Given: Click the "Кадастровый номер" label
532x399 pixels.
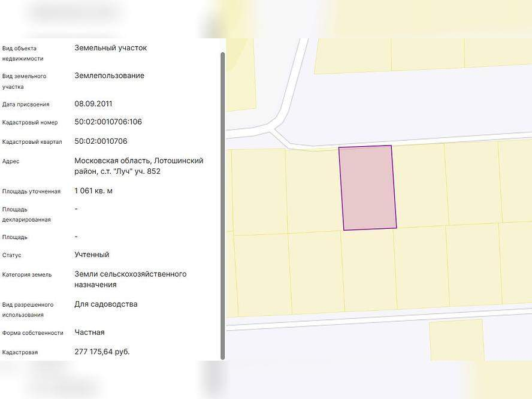Looking at the screenshot, I should click(x=30, y=123).
